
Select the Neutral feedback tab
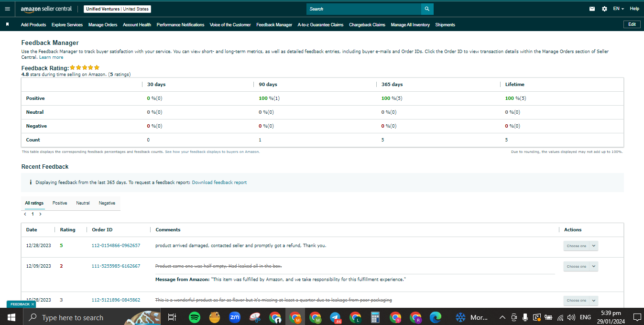pyautogui.click(x=83, y=203)
